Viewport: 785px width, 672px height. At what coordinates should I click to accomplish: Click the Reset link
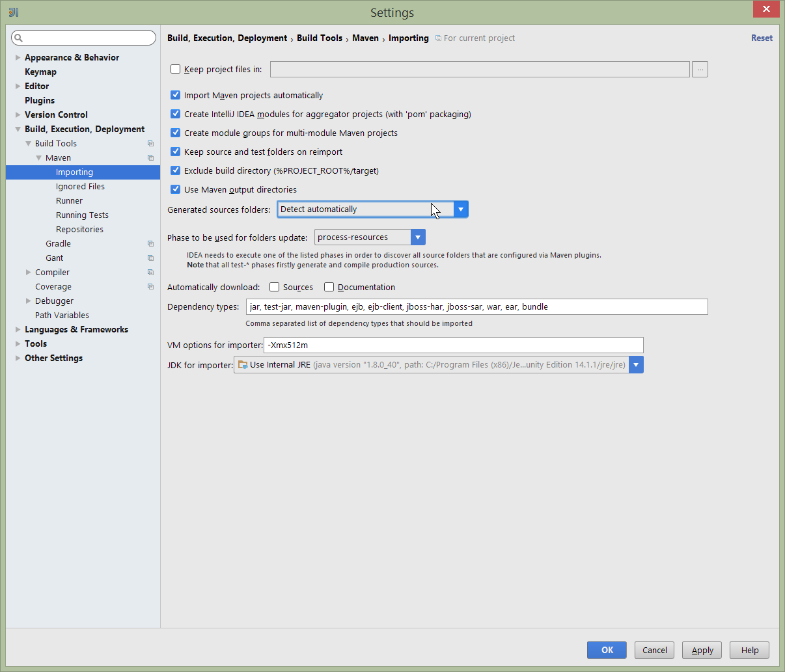point(762,38)
